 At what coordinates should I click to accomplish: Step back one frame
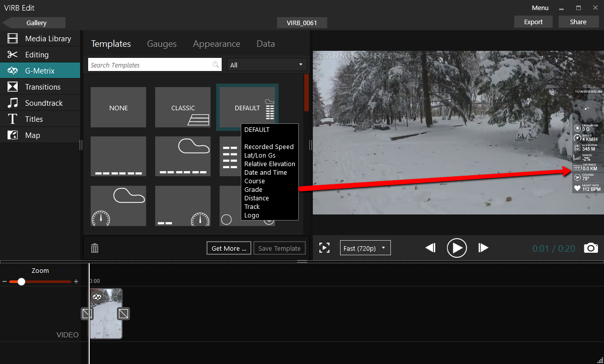(x=430, y=248)
